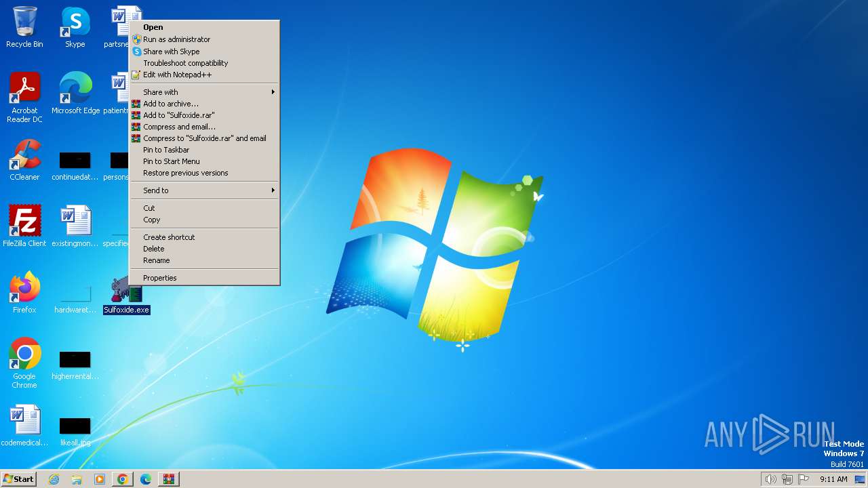Select the higherrental... desktop file
The image size is (868, 488).
[x=75, y=365]
